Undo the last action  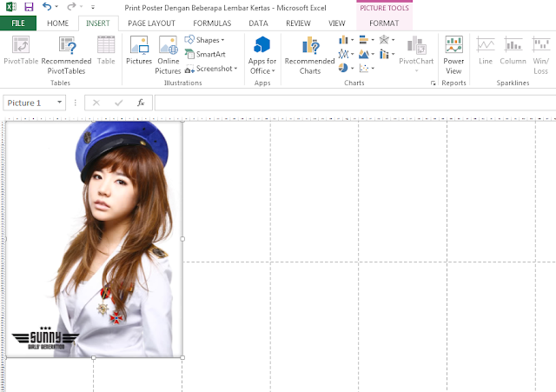pos(47,6)
